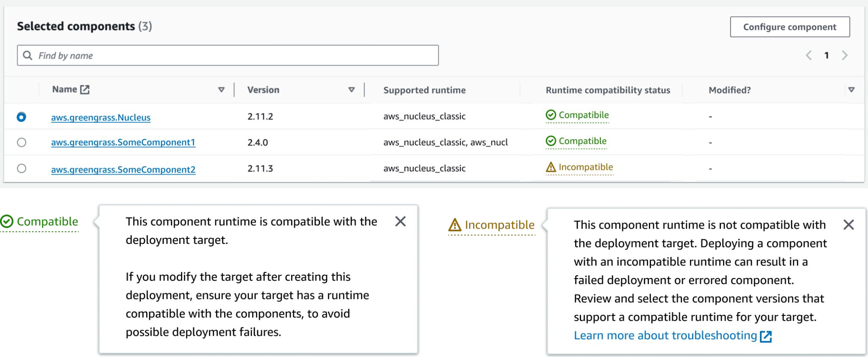
Task: Select the SomeComponent2 row radio button
Action: coord(21,169)
